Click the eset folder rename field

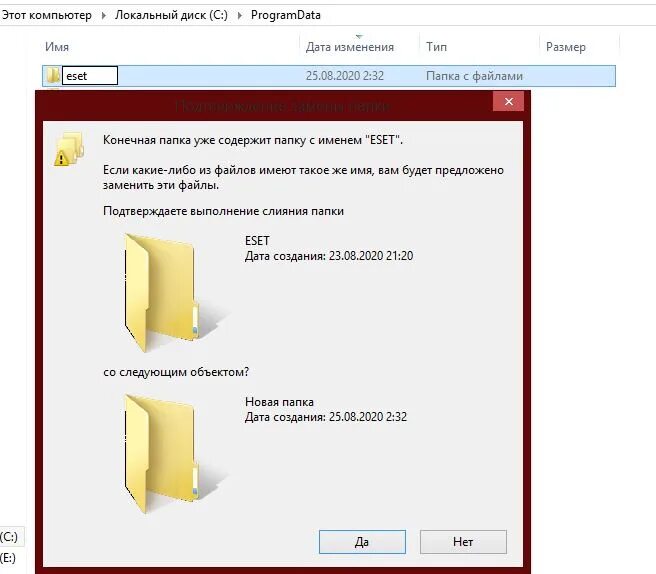(90, 76)
